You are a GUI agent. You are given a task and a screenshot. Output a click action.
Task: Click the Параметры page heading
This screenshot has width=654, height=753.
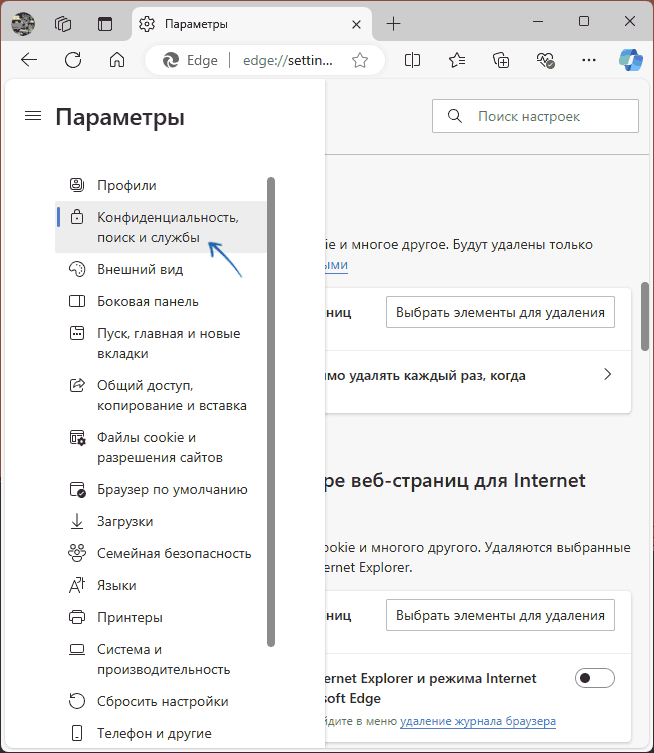(120, 118)
